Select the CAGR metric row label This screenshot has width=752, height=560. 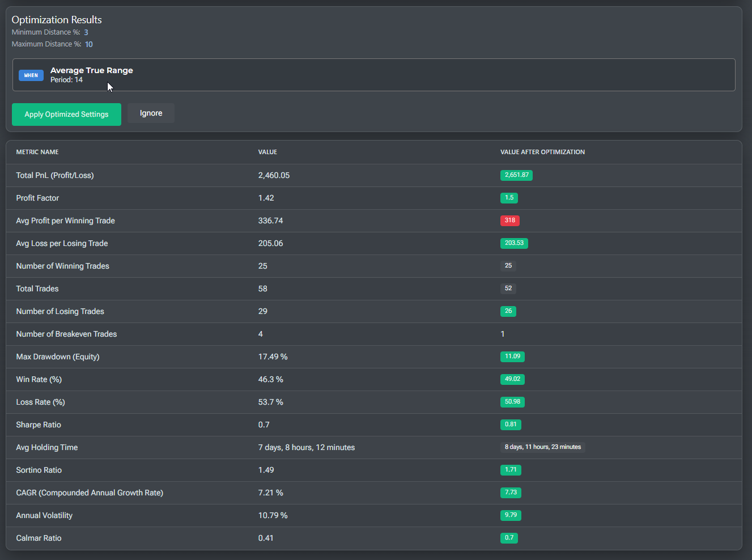(x=90, y=493)
